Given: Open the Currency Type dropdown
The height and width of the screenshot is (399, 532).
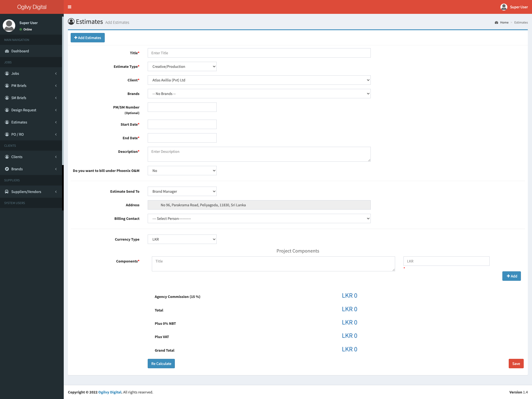Looking at the screenshot, I should point(182,239).
